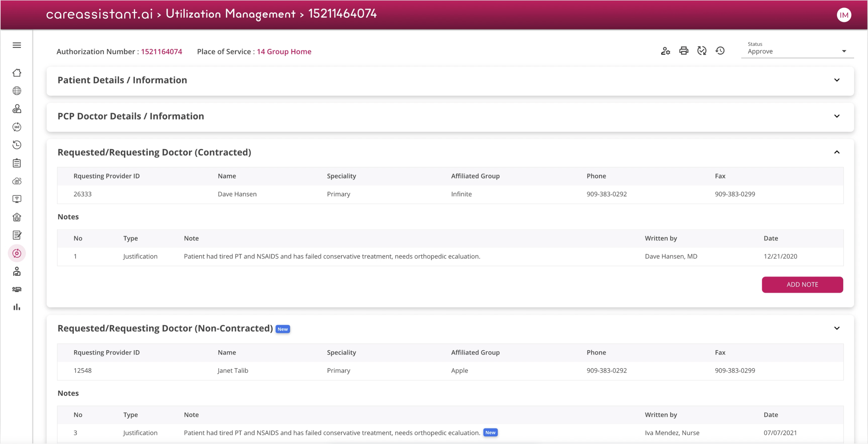The height and width of the screenshot is (444, 868).
Task: Open the hospital bed sidebar icon
Action: pyautogui.click(x=17, y=289)
